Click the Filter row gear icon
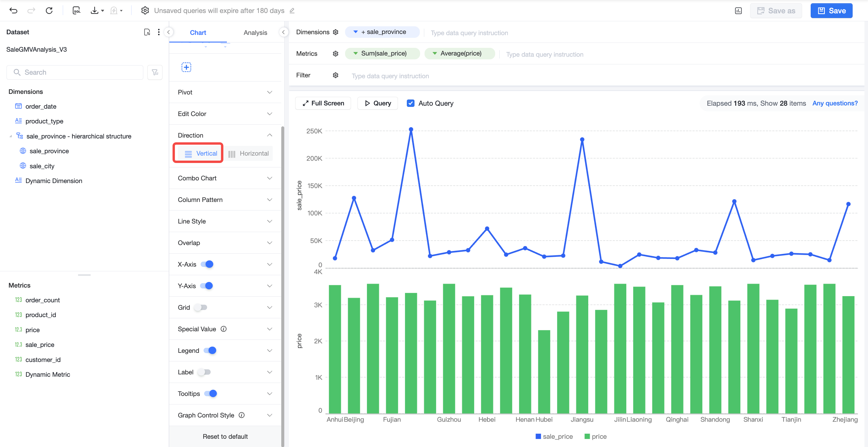 [x=336, y=75]
